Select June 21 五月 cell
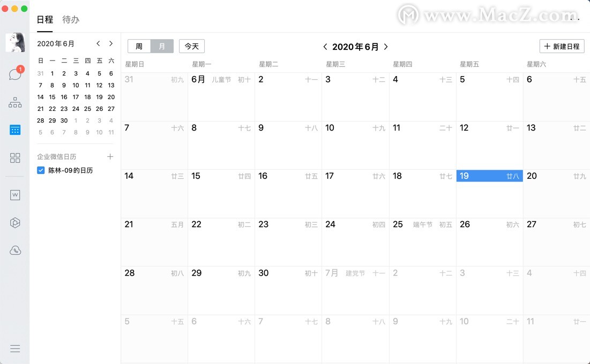Image resolution: width=590 pixels, height=364 pixels. tap(154, 242)
